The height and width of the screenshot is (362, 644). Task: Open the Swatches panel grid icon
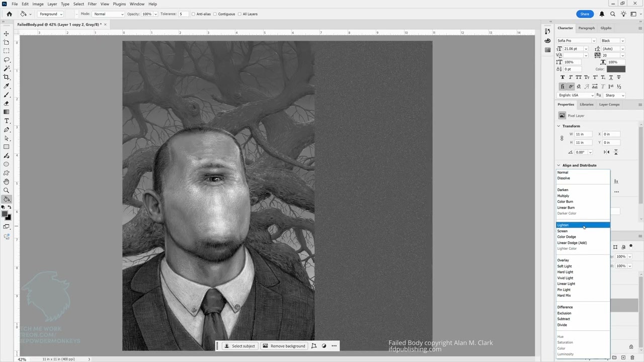(547, 50)
